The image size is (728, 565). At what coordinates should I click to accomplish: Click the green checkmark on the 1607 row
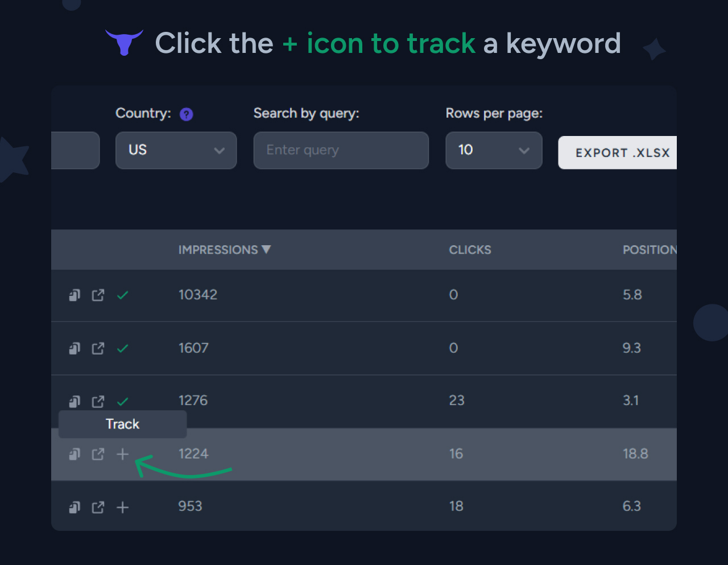pos(122,348)
